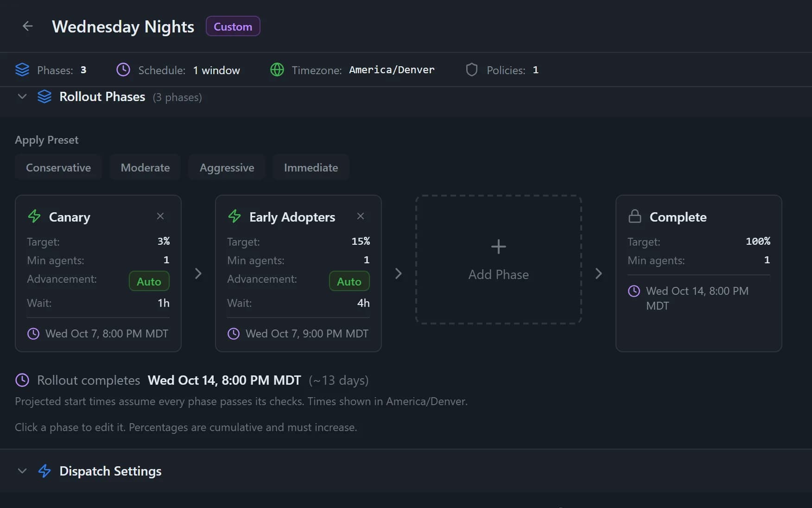Click the Early Adopters wait value 4h
Image resolution: width=812 pixels, height=508 pixels.
[x=363, y=303]
